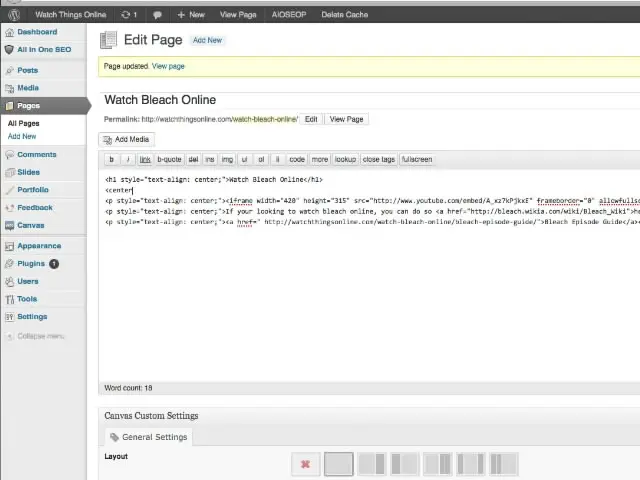Click the Plugins plug icon
640x480 pixels.
[x=9, y=264]
